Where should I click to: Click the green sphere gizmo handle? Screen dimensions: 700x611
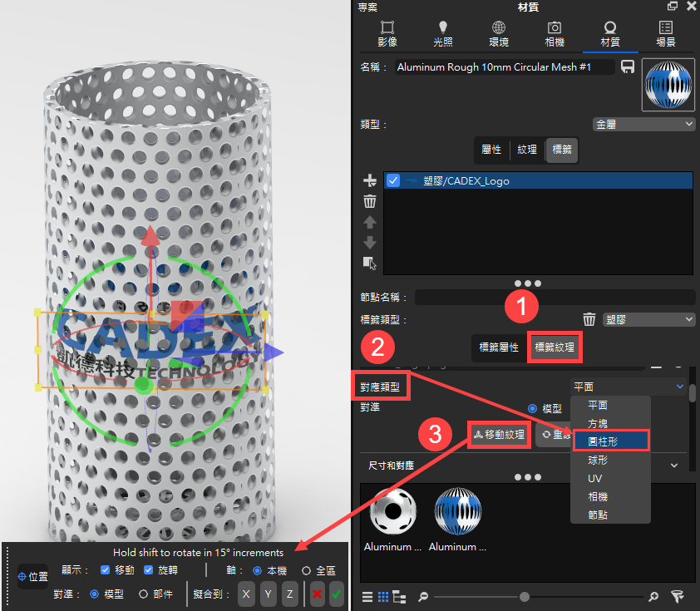coord(143,386)
